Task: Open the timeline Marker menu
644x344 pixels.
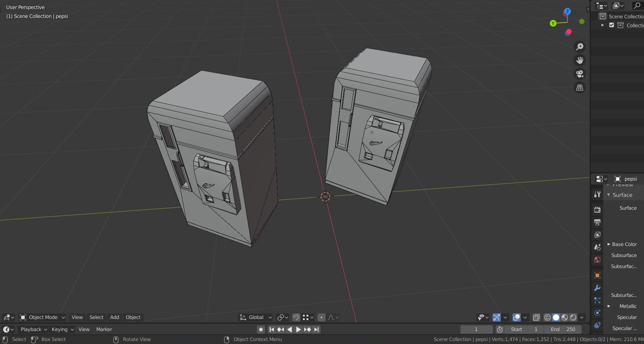Action: 104,329
